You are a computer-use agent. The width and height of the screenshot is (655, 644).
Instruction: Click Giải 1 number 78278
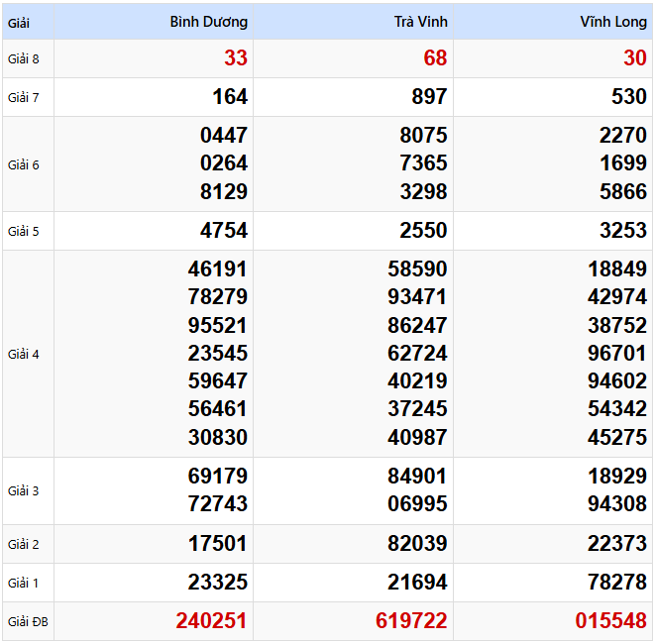[x=616, y=583]
